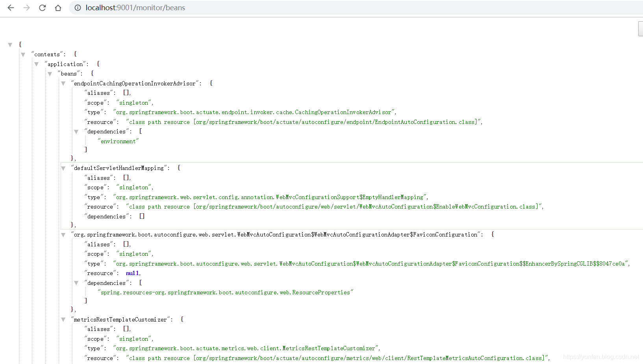This screenshot has height=364, width=643.
Task: Click "singleton" scope under endpointCachingOperationInvokerAdvisor
Action: pos(134,103)
